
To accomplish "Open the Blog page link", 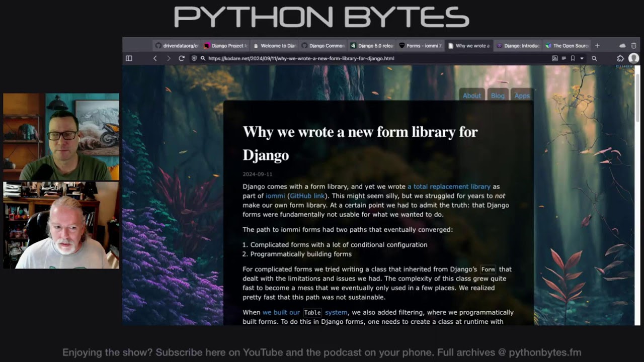I will click(498, 96).
